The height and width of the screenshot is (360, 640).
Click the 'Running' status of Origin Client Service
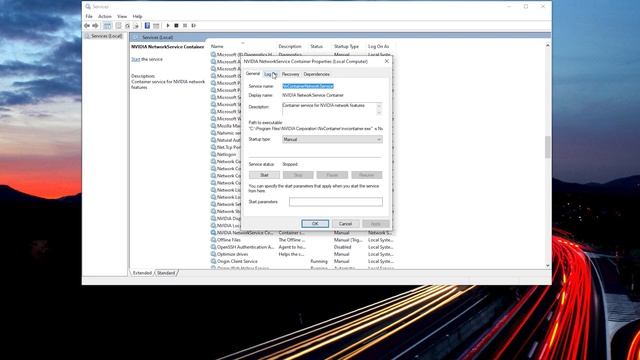(x=319, y=261)
